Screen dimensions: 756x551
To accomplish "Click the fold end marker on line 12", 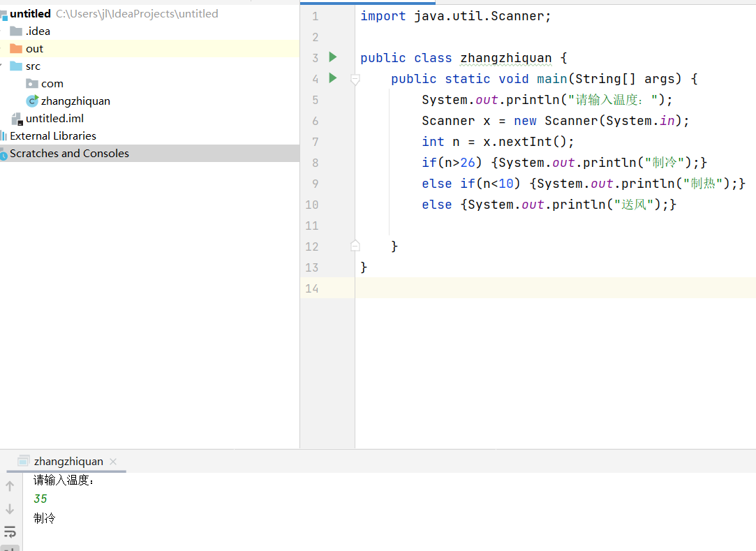I will (x=355, y=246).
